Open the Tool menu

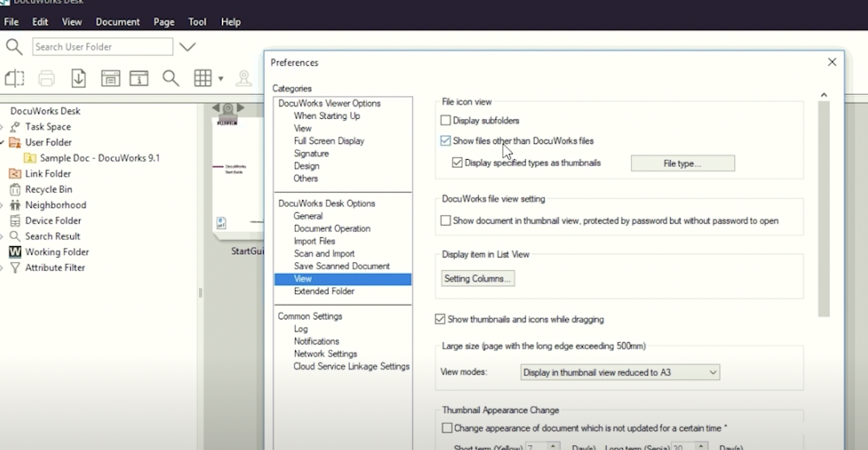click(197, 22)
